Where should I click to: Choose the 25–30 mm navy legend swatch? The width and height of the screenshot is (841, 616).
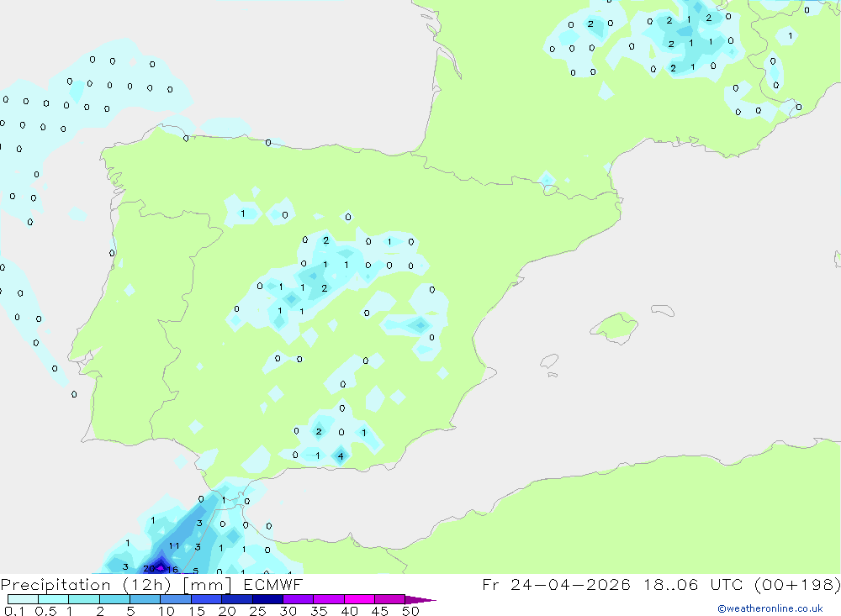pos(267,599)
